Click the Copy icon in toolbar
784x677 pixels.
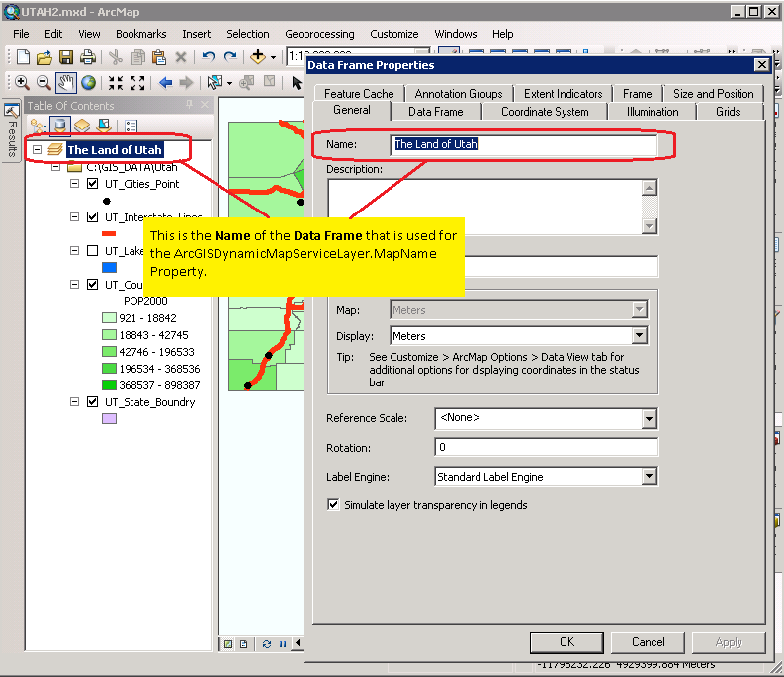click(138, 57)
